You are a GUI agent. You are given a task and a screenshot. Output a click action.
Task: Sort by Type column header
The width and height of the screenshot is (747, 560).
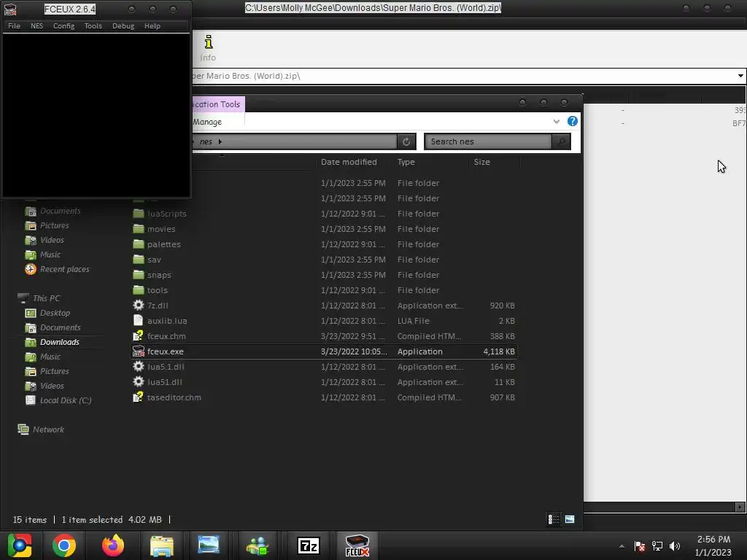406,162
